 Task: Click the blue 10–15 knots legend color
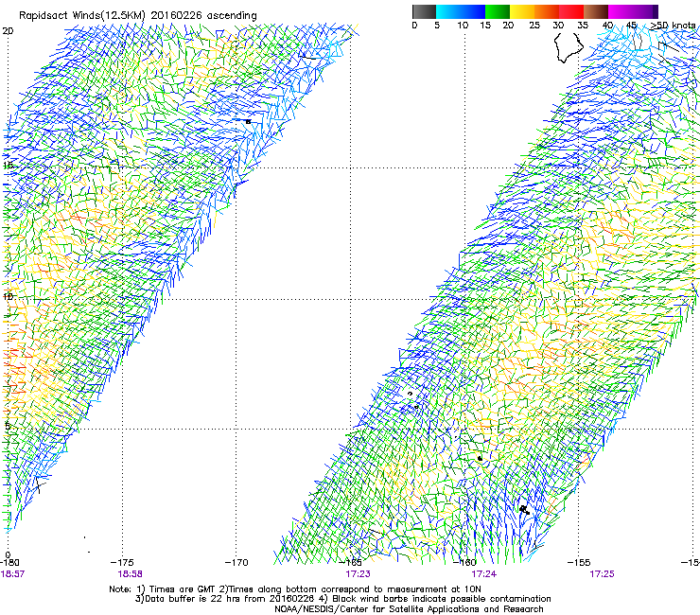473,11
